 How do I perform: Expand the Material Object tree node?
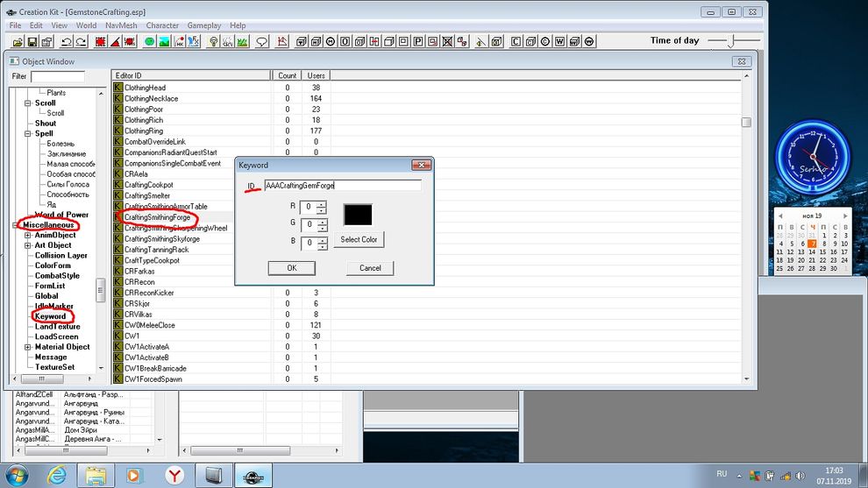pos(28,347)
